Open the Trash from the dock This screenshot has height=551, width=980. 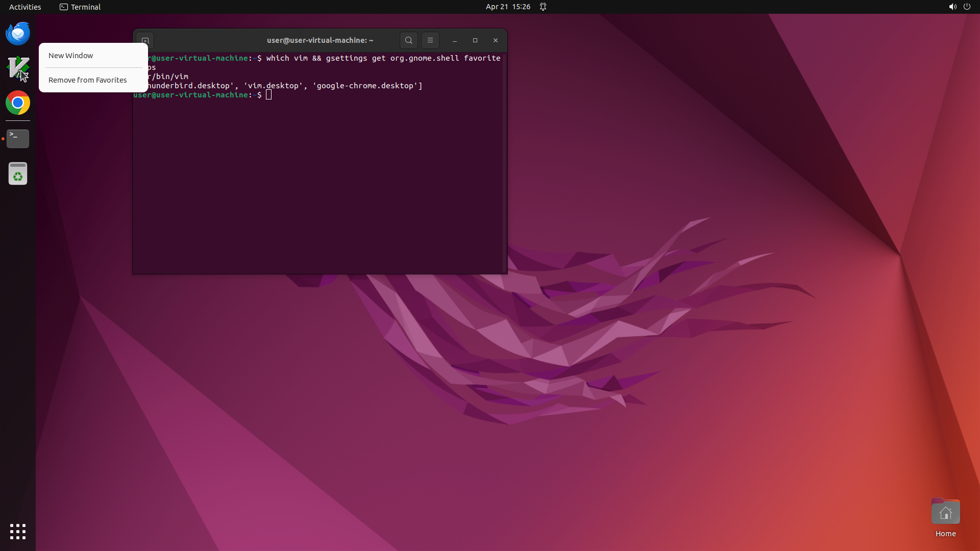pos(18,174)
